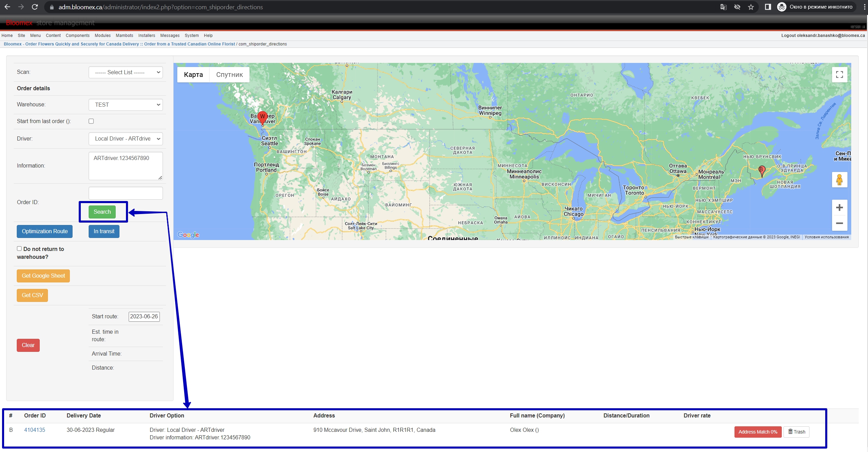Click the W marker near Vancouver
Screen dimensions: 868x452
pos(263,118)
